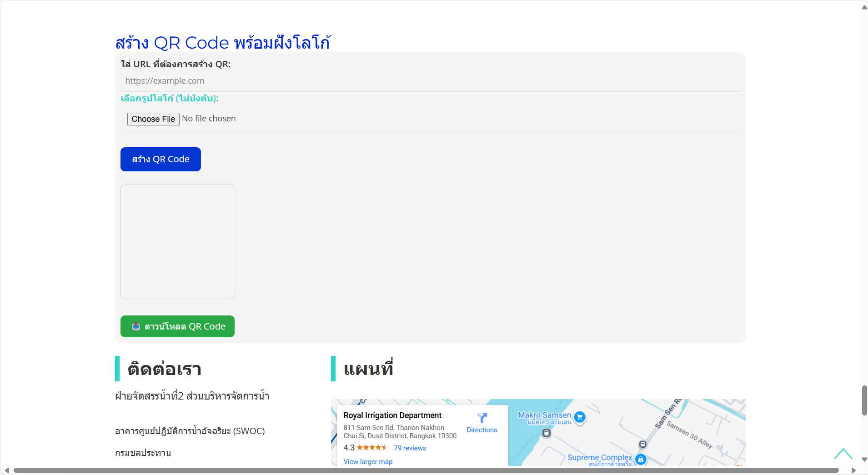The height and width of the screenshot is (475, 868).
Task: Open the View larger map link
Action: 368,462
